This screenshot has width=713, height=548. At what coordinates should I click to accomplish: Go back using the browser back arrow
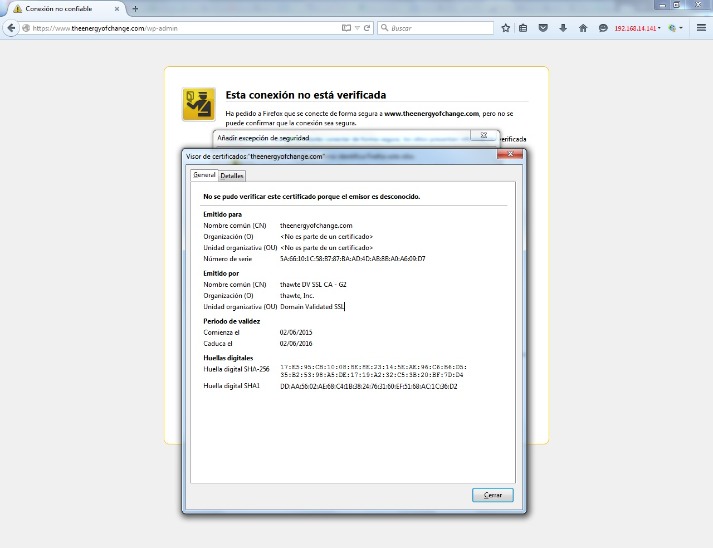pyautogui.click(x=11, y=28)
